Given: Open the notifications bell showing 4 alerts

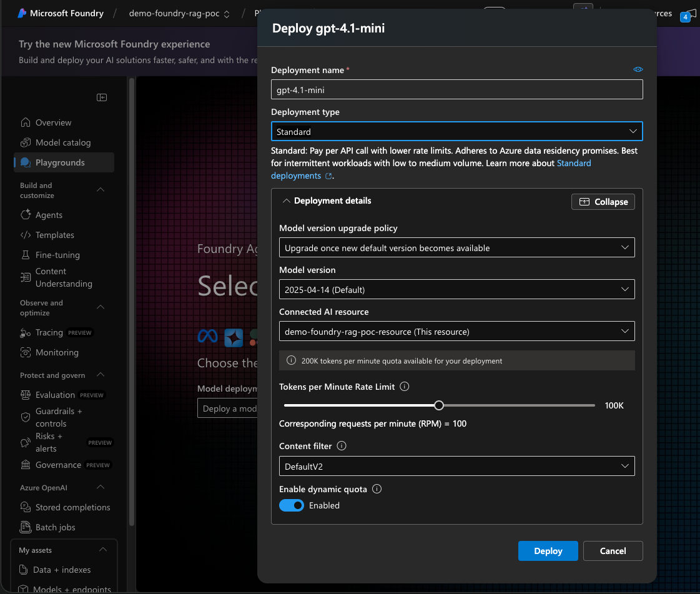Looking at the screenshot, I should click(x=685, y=15).
